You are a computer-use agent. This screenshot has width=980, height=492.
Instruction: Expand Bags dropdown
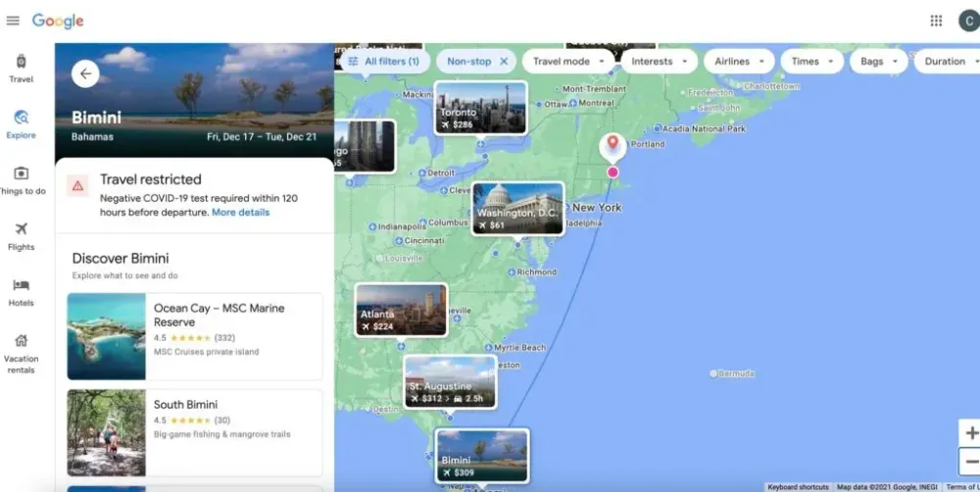coord(878,62)
